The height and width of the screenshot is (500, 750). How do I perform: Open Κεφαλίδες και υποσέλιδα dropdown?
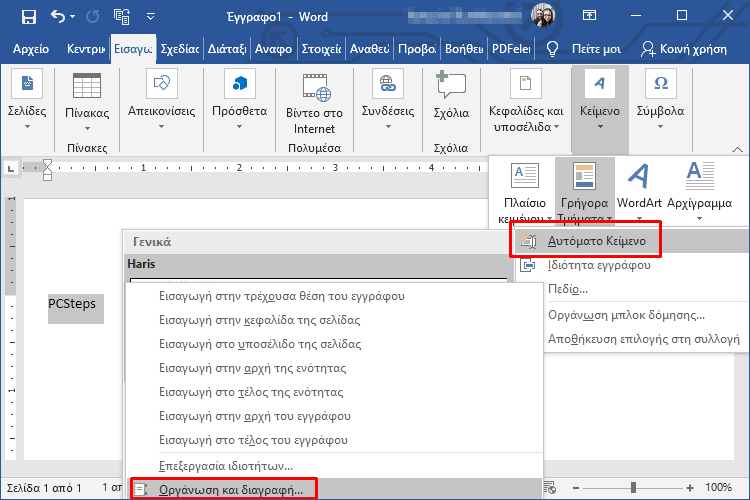pyautogui.click(x=526, y=100)
